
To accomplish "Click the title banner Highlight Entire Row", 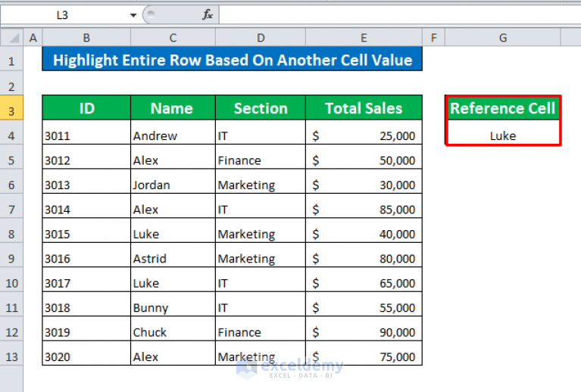I will point(233,59).
